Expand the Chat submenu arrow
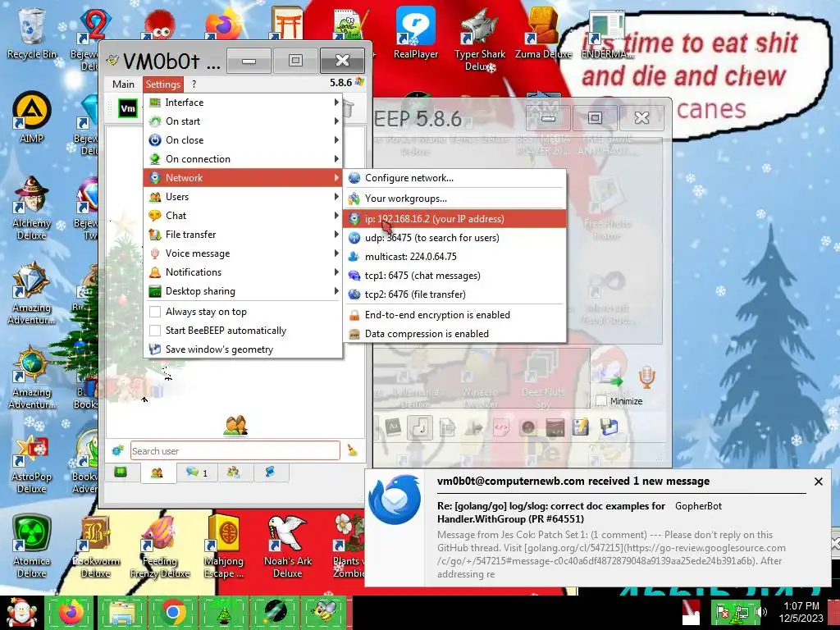 coord(336,216)
